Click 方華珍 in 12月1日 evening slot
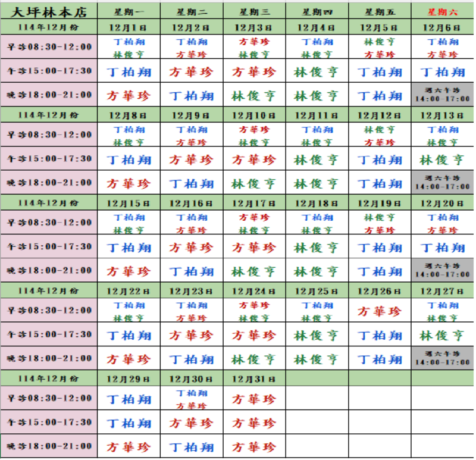The height and width of the screenshot is (460, 476). 129,95
